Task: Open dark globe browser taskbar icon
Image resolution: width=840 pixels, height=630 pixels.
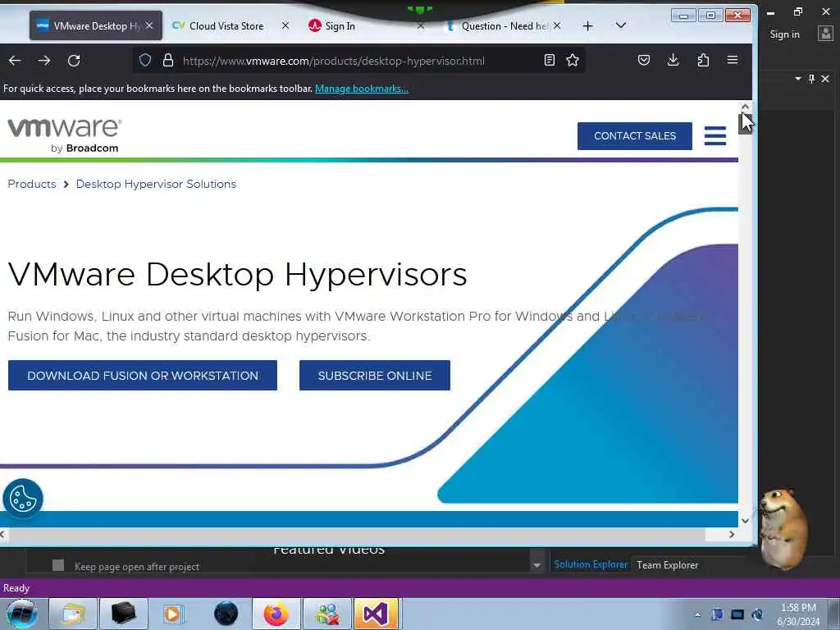Action: [226, 614]
